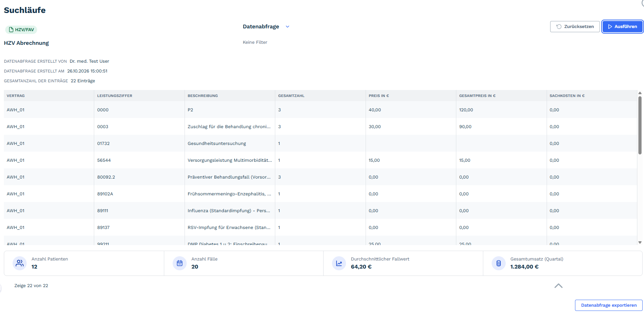Click the 22 Einträge total entries value
Viewport: 644px width, 313px height.
83,81
